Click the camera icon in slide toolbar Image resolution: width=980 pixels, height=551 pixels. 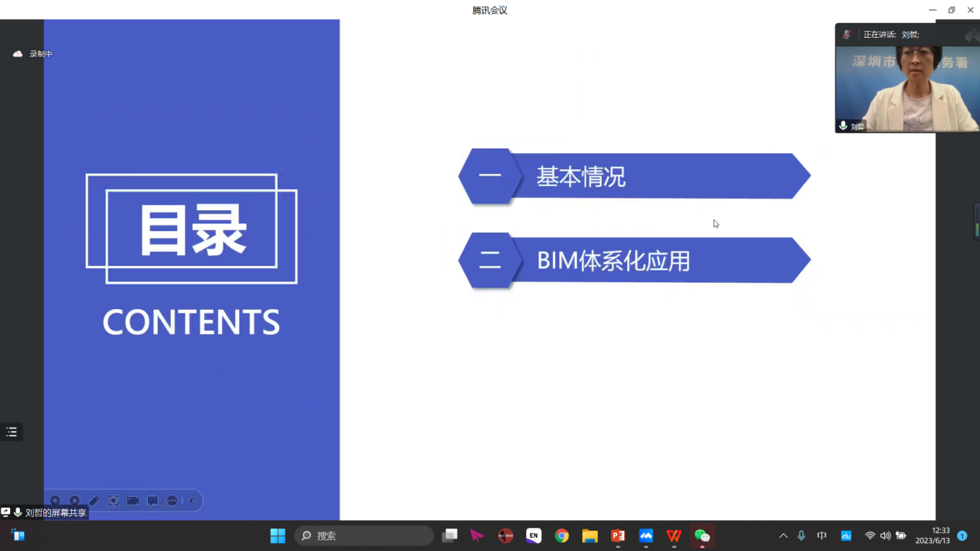(x=133, y=501)
